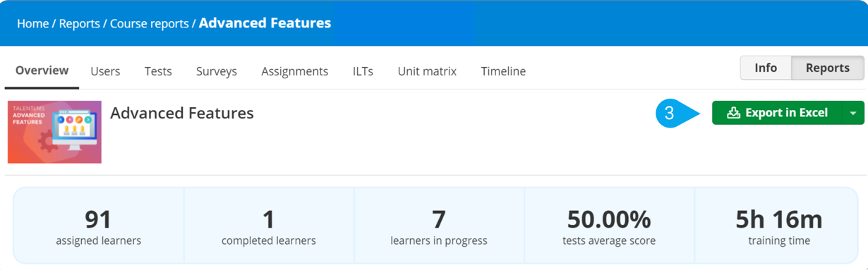This screenshot has width=868, height=270.
Task: Click the 7 learners in progress stat
Action: 439,227
